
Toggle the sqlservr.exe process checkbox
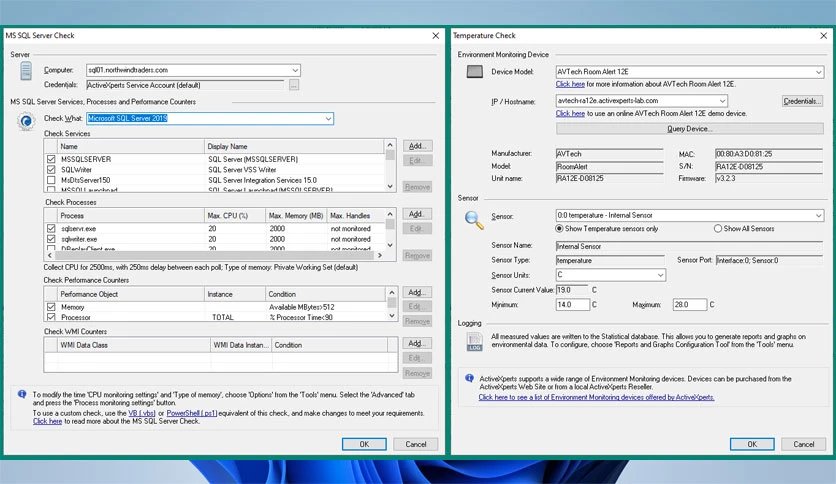(x=51, y=228)
